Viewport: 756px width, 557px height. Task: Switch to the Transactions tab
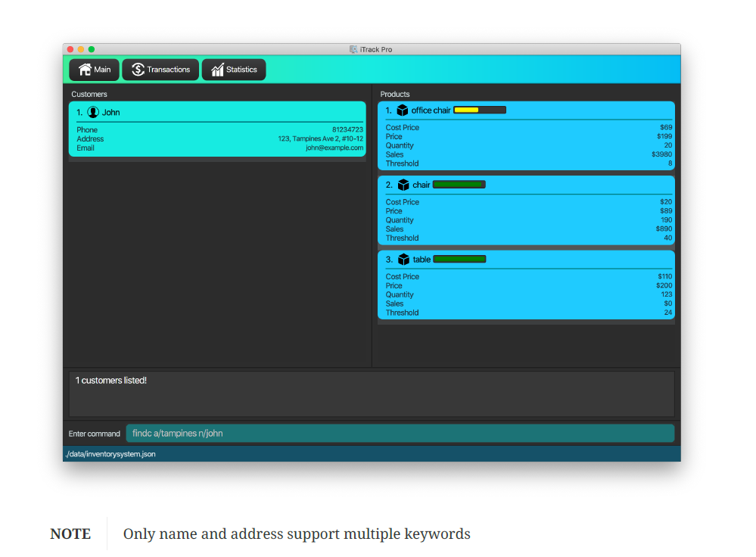[160, 70]
